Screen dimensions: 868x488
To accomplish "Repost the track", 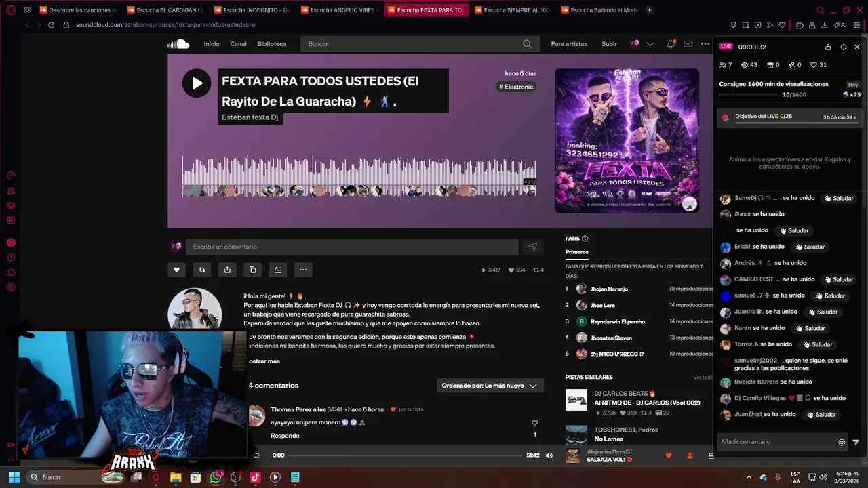I will pyautogui.click(x=201, y=270).
